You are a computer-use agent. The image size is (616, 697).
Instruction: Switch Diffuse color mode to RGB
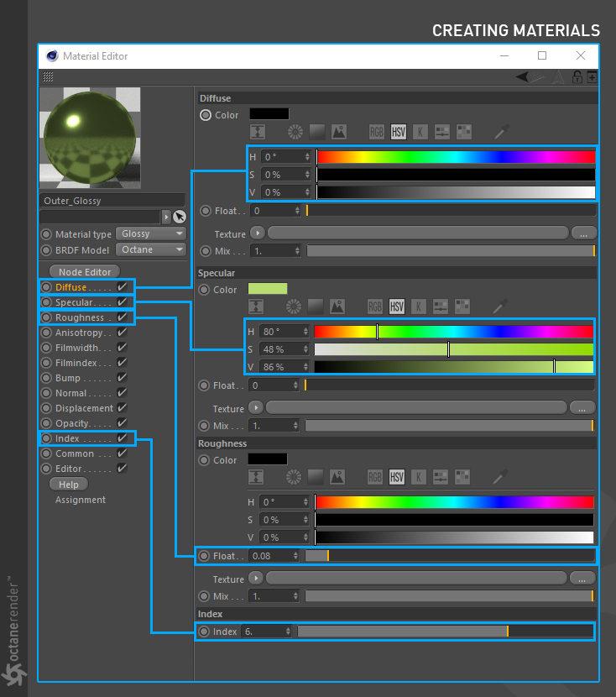pos(376,132)
